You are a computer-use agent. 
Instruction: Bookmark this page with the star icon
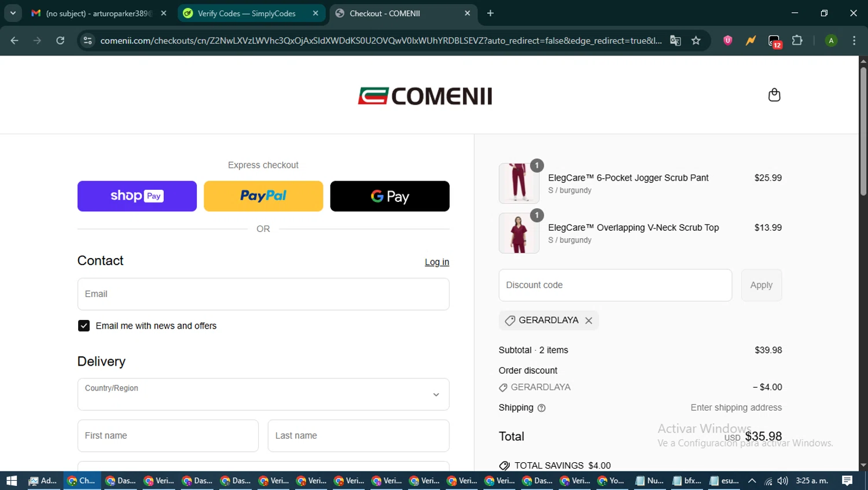coord(696,40)
